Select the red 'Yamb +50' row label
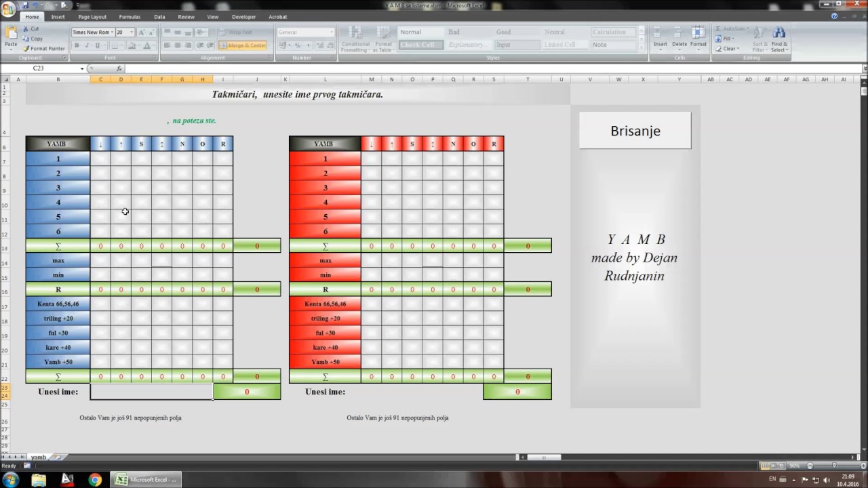 pyautogui.click(x=325, y=362)
